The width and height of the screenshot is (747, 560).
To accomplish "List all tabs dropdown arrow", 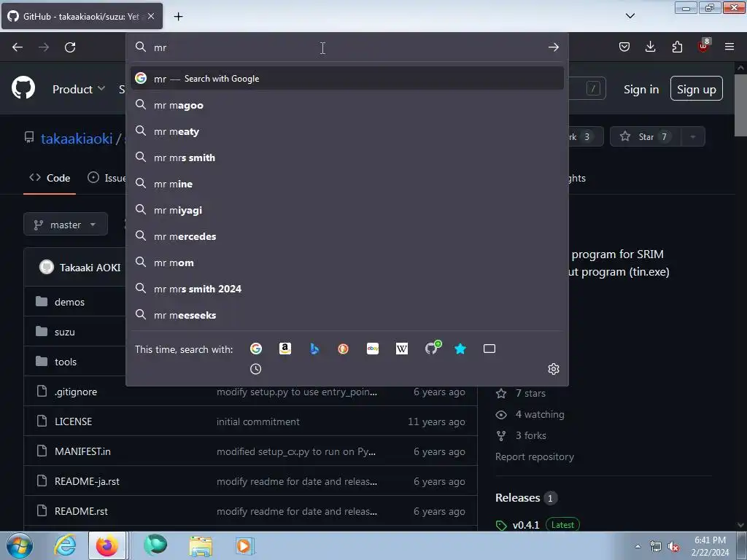I will pos(630,16).
